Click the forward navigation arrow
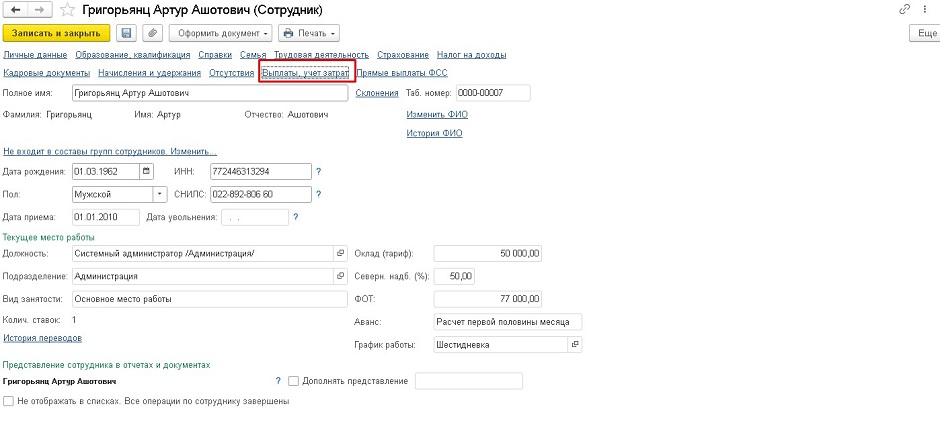Image resolution: width=940 pixels, height=433 pixels. (x=39, y=10)
